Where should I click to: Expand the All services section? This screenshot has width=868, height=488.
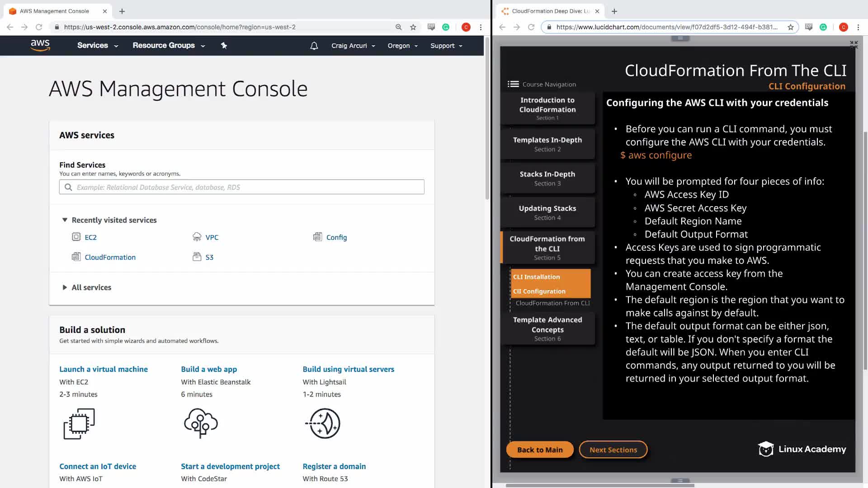tap(65, 287)
